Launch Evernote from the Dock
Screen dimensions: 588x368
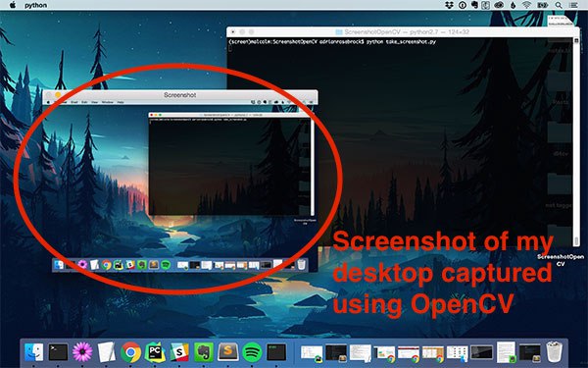204,352
